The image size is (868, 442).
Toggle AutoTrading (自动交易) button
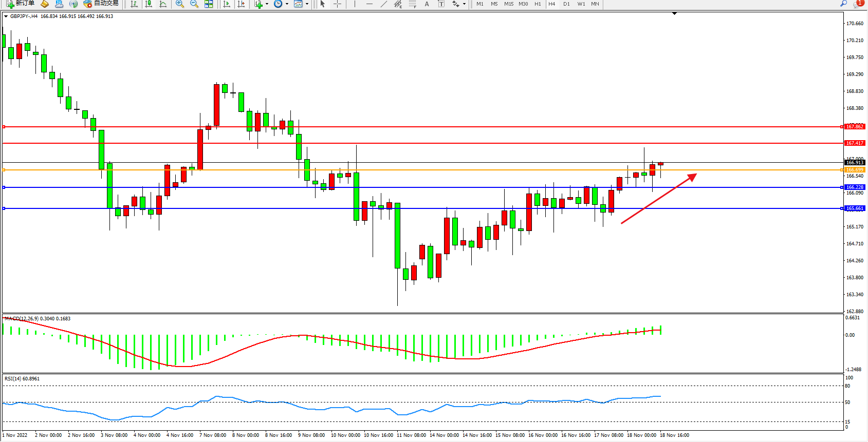click(101, 4)
